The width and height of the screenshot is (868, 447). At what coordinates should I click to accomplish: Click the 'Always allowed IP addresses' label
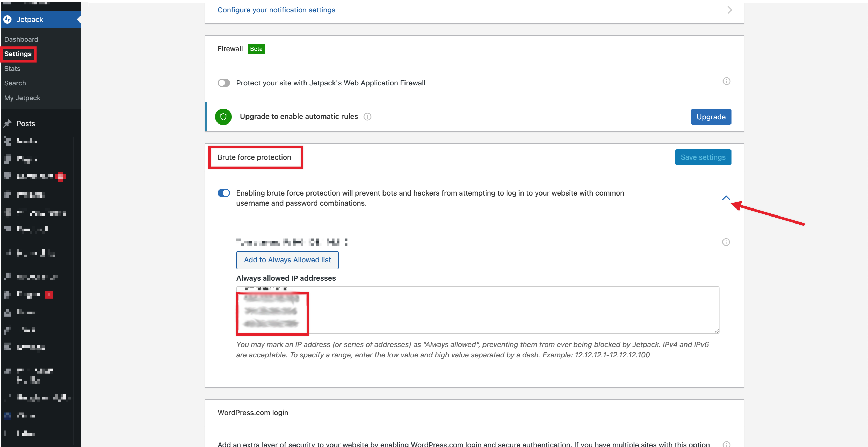click(286, 278)
